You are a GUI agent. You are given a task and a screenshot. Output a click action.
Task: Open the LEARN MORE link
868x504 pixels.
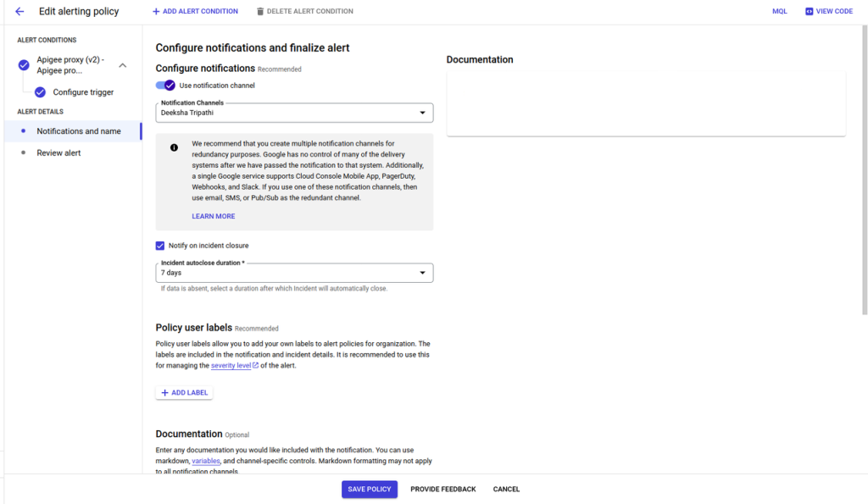point(212,215)
